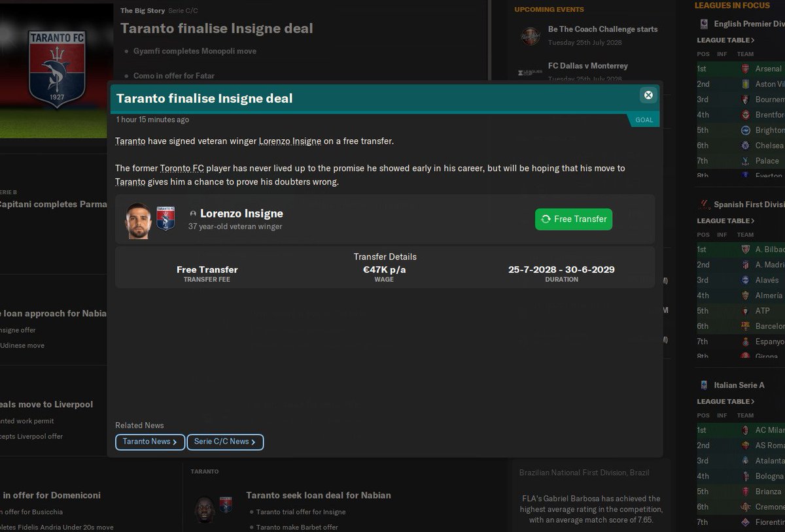Click the A. Bilbao club badge
Image resolution: width=785 pixels, height=532 pixels.
point(745,250)
